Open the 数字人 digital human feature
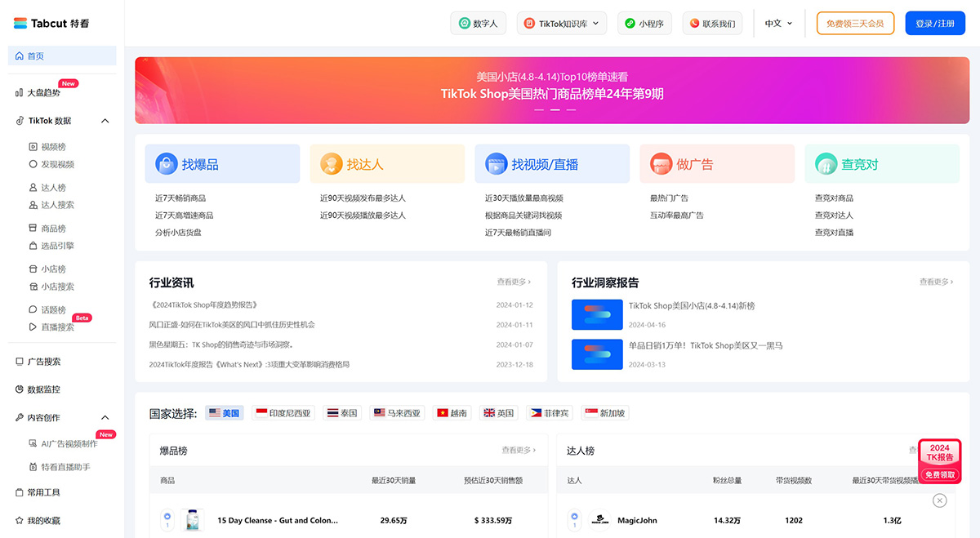The image size is (980, 538). (x=478, y=23)
